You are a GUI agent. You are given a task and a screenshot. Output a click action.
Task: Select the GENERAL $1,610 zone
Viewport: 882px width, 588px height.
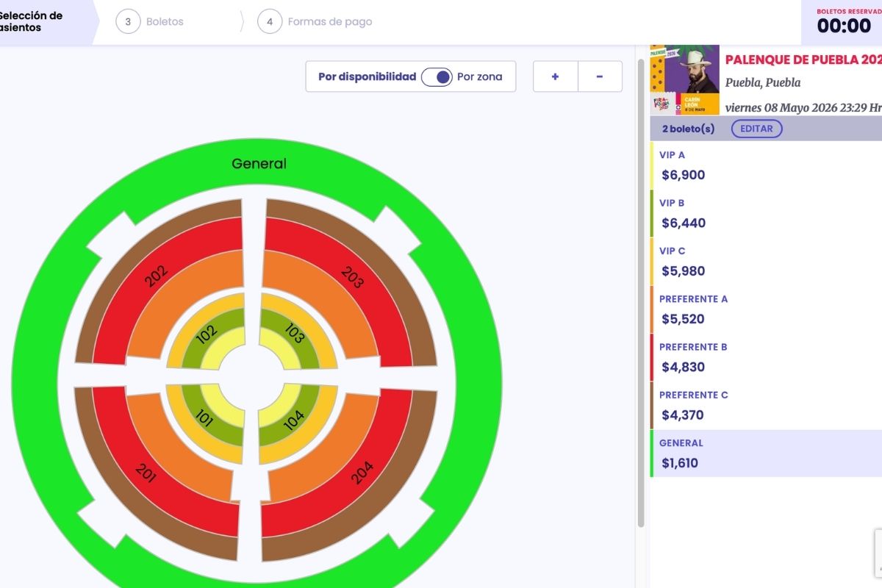(x=764, y=453)
